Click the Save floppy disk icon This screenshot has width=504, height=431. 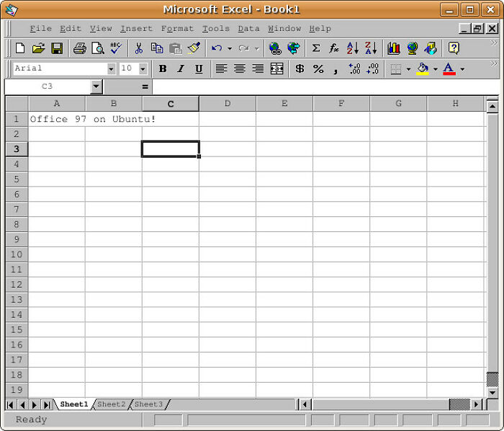click(x=57, y=48)
